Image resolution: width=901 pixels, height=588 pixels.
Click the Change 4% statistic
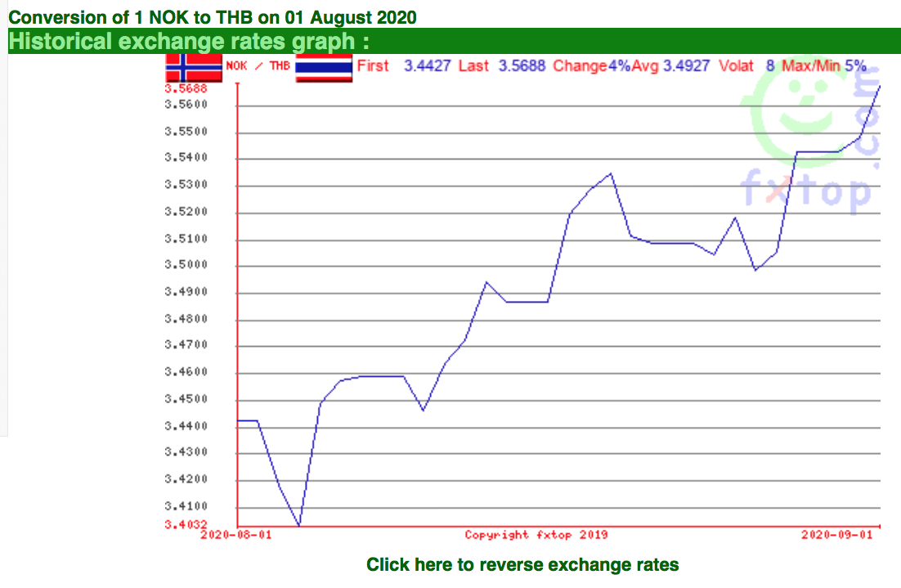[591, 66]
